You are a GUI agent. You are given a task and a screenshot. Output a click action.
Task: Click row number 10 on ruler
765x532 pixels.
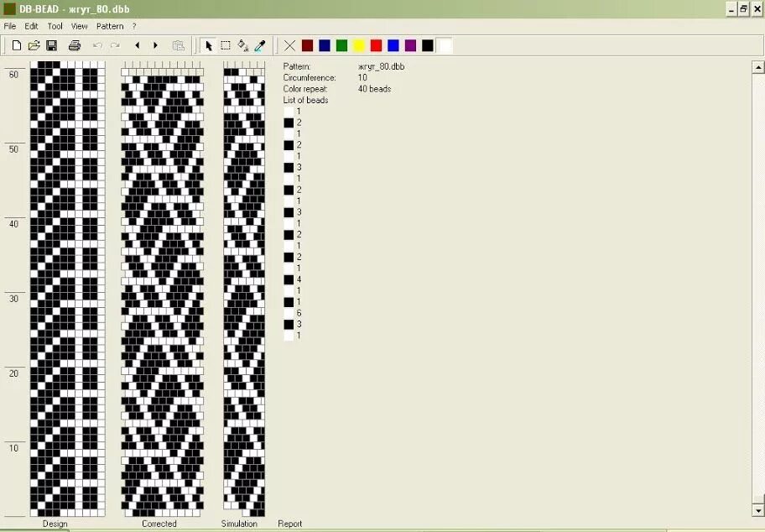(x=13, y=448)
